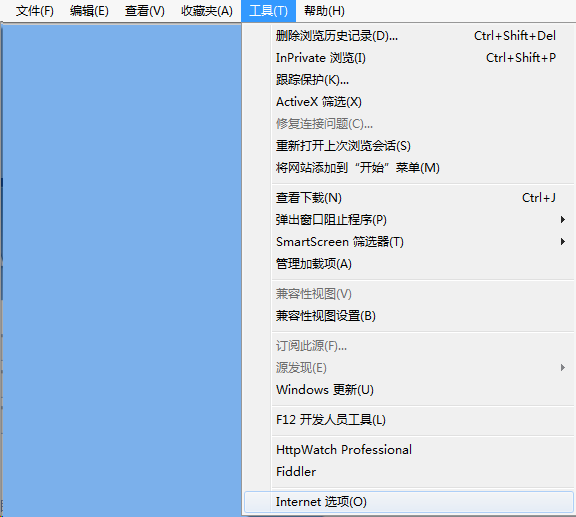Open the 收藏夹(A) menu
Viewport: 576px width, 517px height.
[x=207, y=11]
